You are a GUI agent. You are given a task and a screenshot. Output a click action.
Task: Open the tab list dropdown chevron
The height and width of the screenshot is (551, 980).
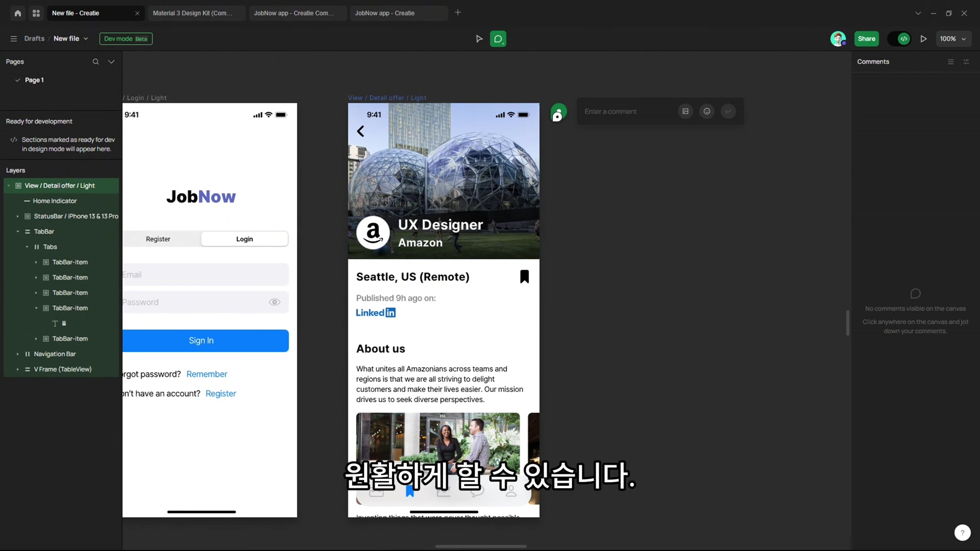918,13
